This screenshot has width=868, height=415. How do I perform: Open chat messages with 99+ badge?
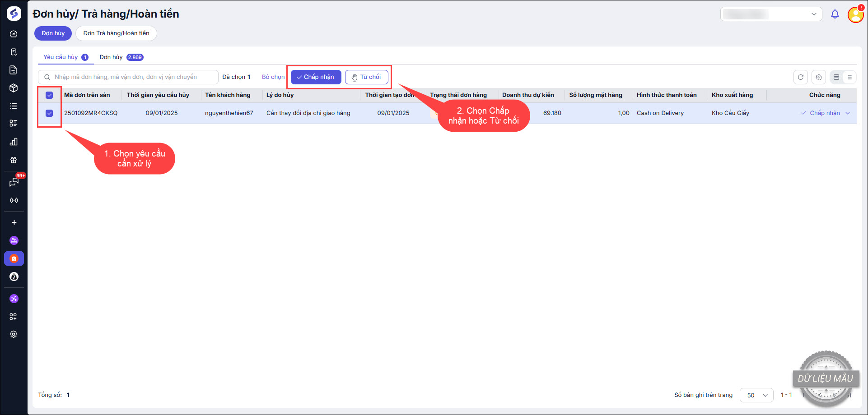point(14,182)
